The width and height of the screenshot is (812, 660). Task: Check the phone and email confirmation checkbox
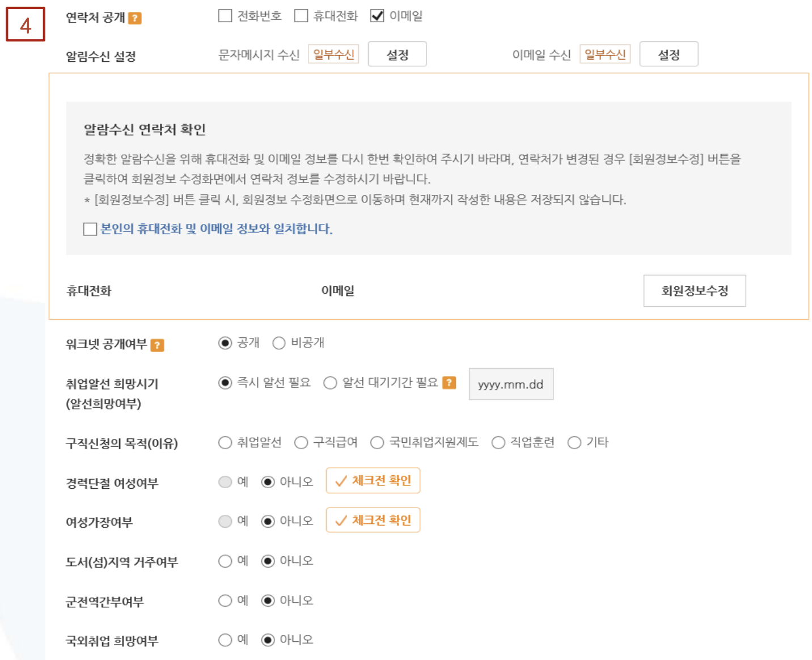pyautogui.click(x=90, y=229)
